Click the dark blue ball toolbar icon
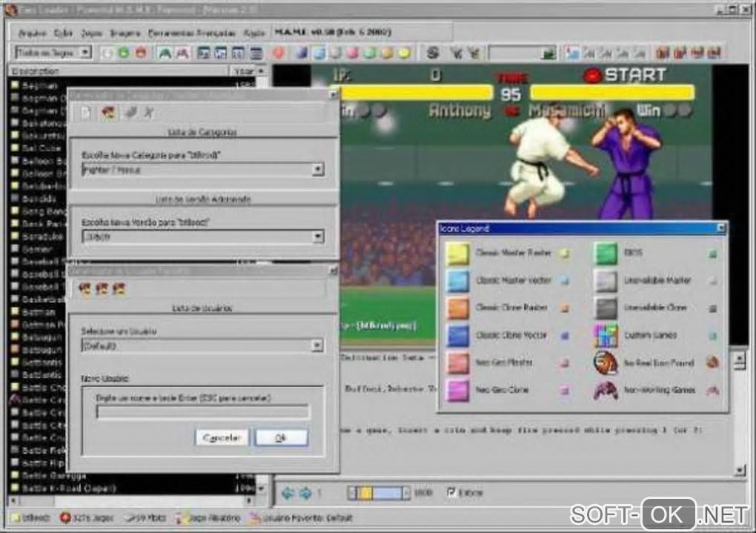 [302, 53]
